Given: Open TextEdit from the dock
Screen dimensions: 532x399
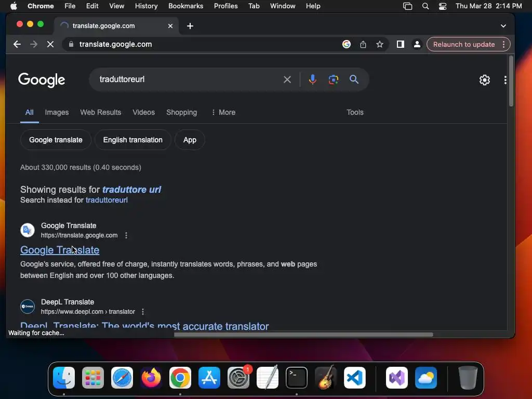Looking at the screenshot, I should (x=268, y=378).
